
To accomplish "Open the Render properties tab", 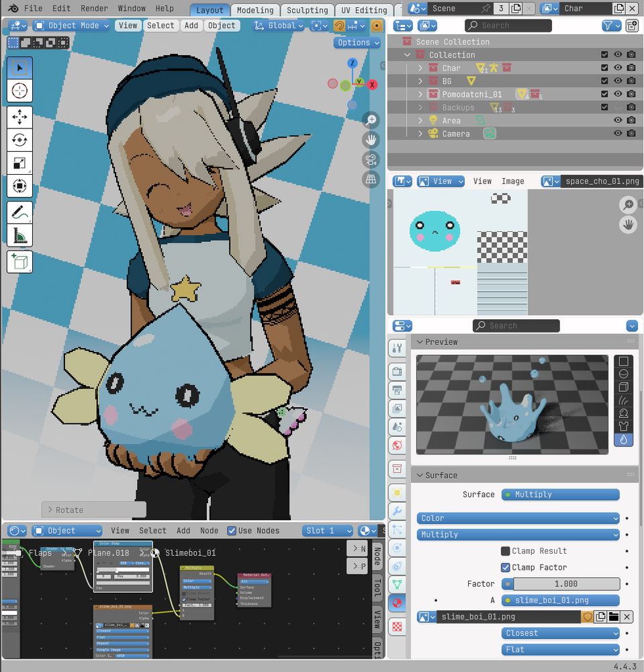I will point(397,371).
